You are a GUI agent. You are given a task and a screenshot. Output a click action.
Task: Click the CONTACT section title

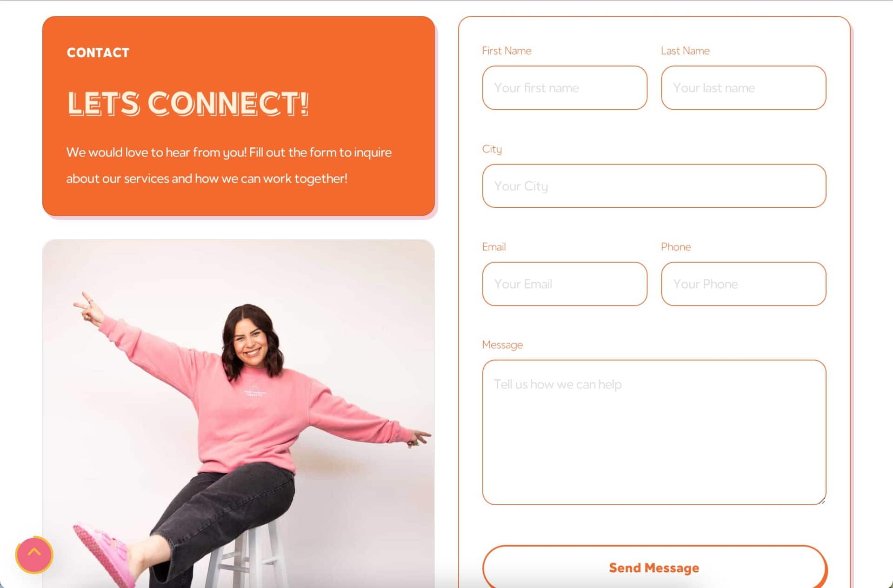[98, 53]
